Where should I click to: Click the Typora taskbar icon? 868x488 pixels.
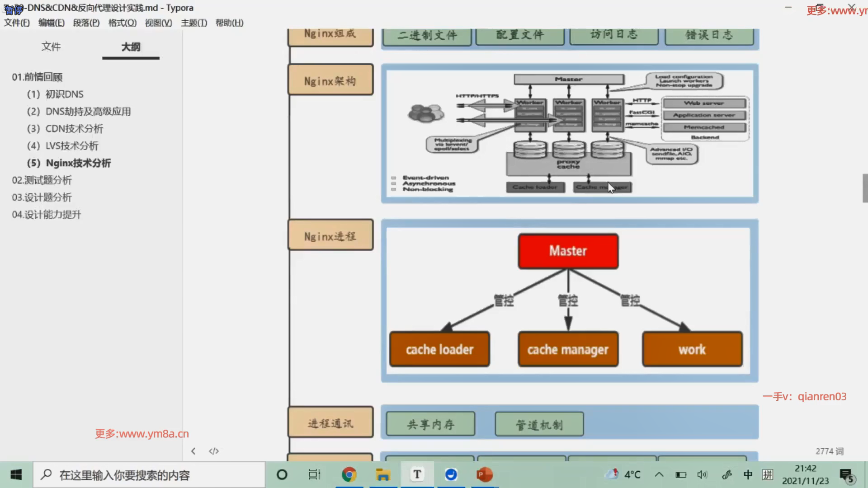pos(417,474)
